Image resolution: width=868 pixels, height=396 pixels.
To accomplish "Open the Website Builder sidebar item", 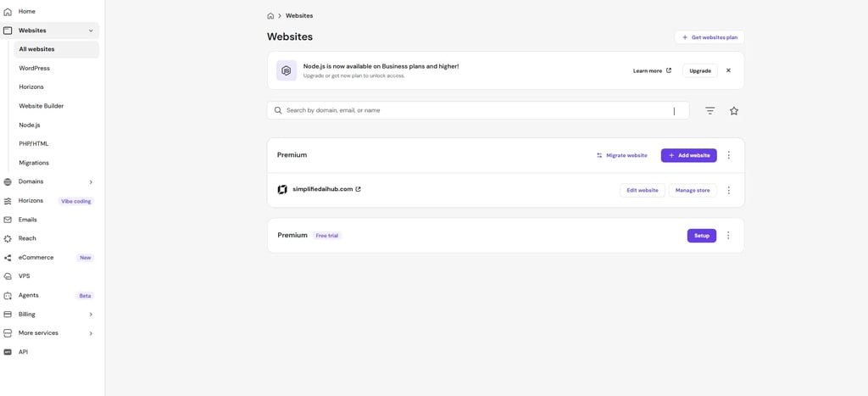I will tap(42, 106).
